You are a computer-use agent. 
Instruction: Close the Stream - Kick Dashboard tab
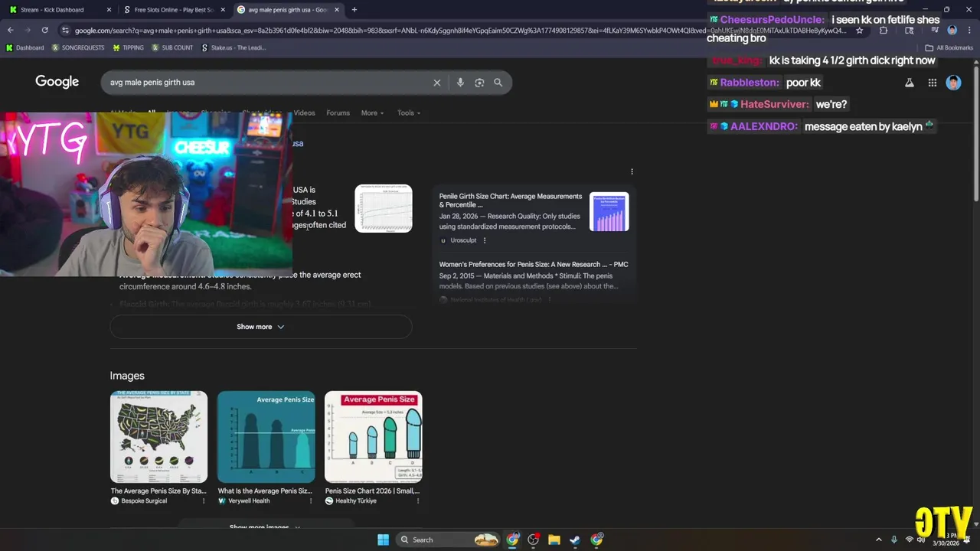point(109,10)
